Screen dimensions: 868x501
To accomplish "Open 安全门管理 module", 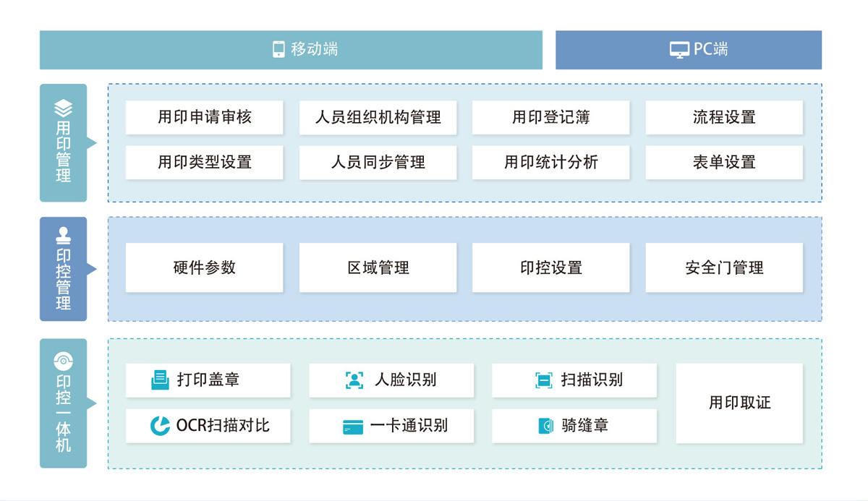I will tap(724, 267).
